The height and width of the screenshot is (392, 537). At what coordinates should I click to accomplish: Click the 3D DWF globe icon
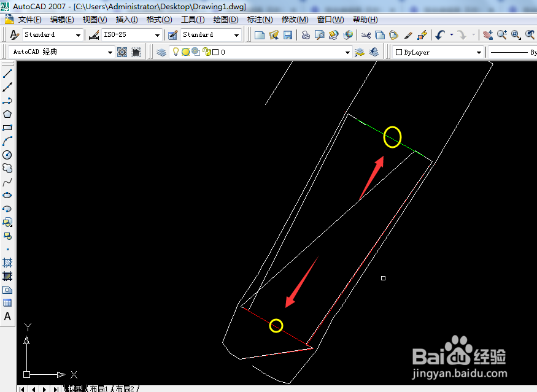point(348,34)
